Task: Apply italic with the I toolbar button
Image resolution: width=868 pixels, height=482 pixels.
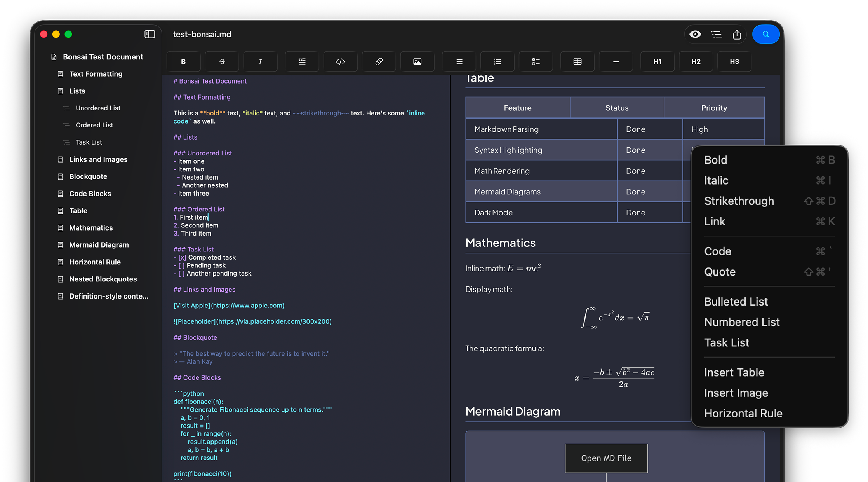Action: click(260, 61)
